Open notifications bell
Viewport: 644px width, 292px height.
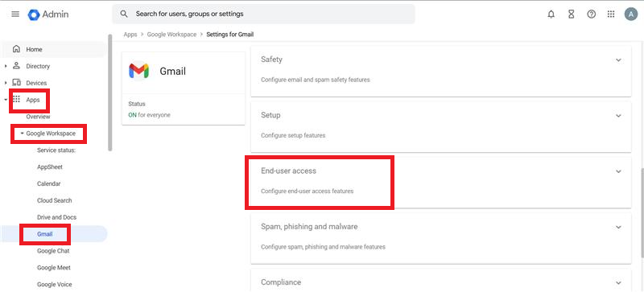tap(551, 14)
